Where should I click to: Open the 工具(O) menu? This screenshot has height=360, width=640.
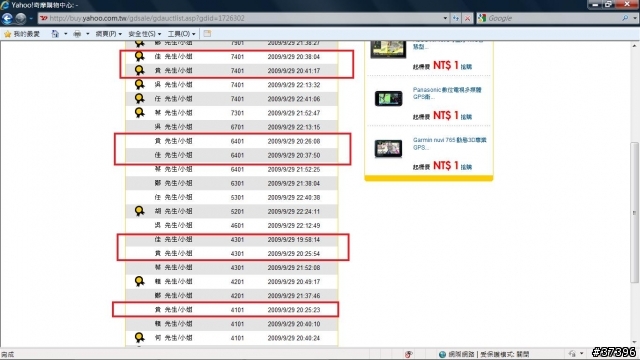point(181,34)
